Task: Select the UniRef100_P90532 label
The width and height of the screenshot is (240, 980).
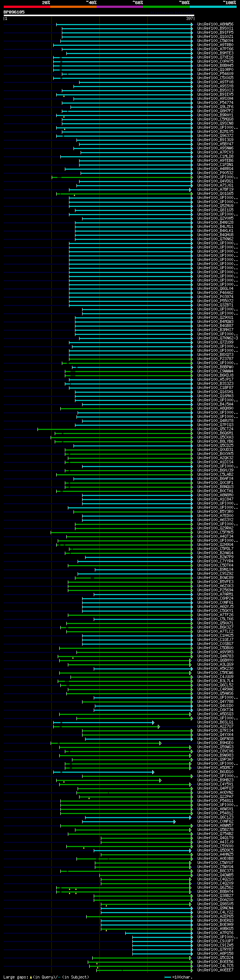Action: tap(215, 173)
